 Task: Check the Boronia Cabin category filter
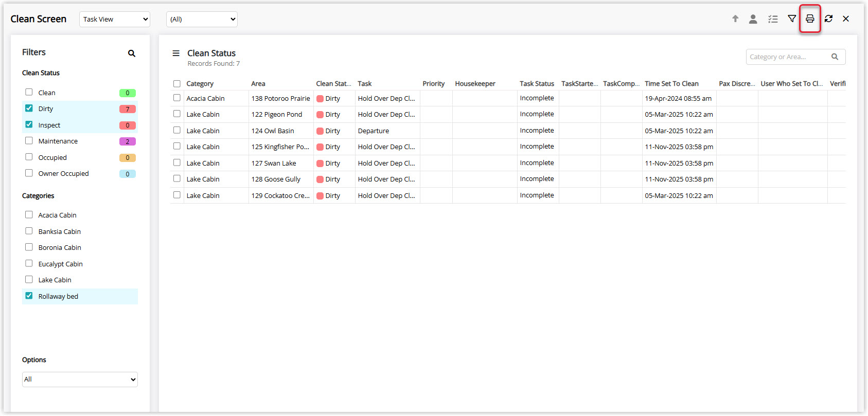(29, 247)
